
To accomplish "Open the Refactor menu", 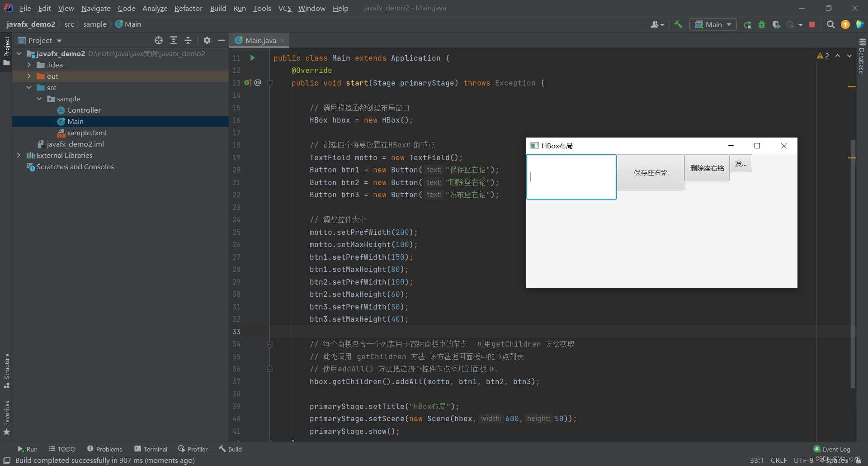I will 189,8.
